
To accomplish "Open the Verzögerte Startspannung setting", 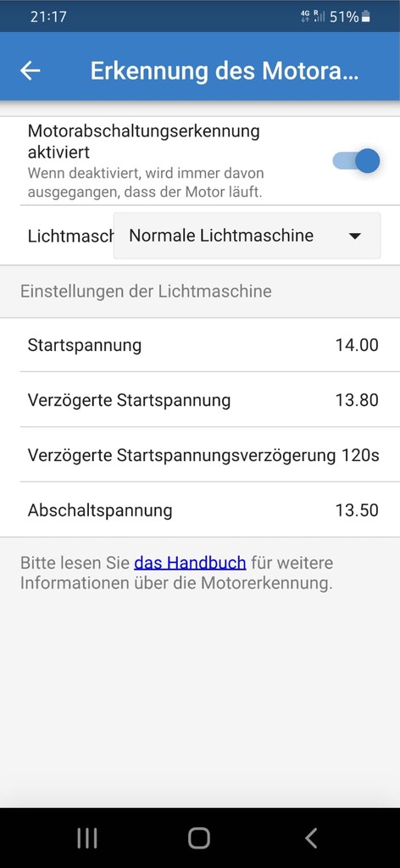I will pyautogui.click(x=200, y=400).
